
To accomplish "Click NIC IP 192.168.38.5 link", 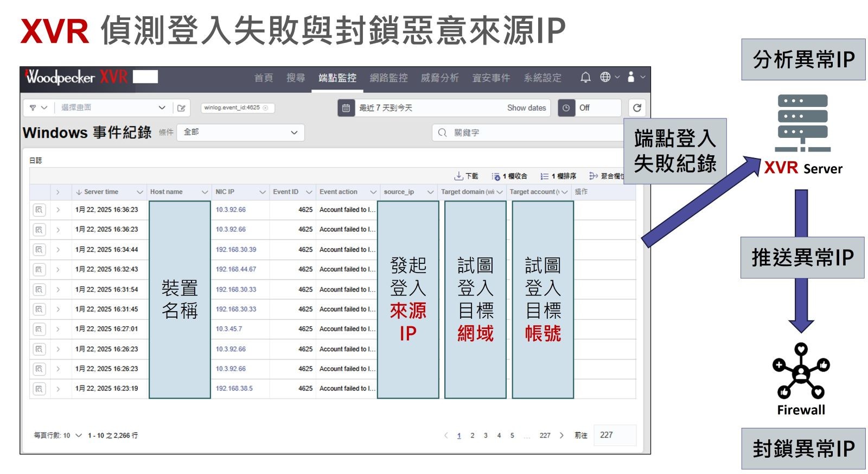I will point(234,389).
